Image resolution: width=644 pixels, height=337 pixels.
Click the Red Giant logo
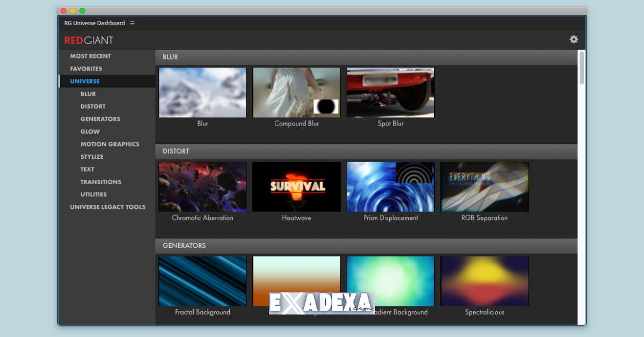89,40
